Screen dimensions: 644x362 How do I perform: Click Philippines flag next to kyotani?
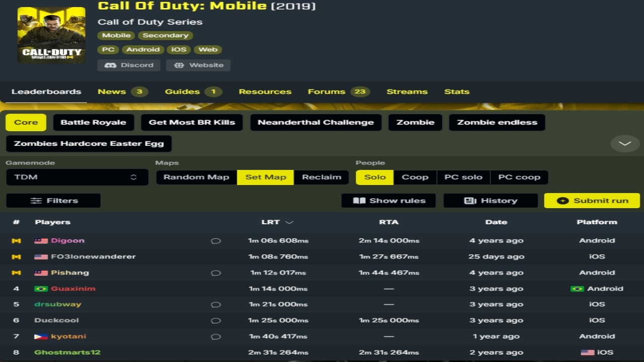pos(41,337)
